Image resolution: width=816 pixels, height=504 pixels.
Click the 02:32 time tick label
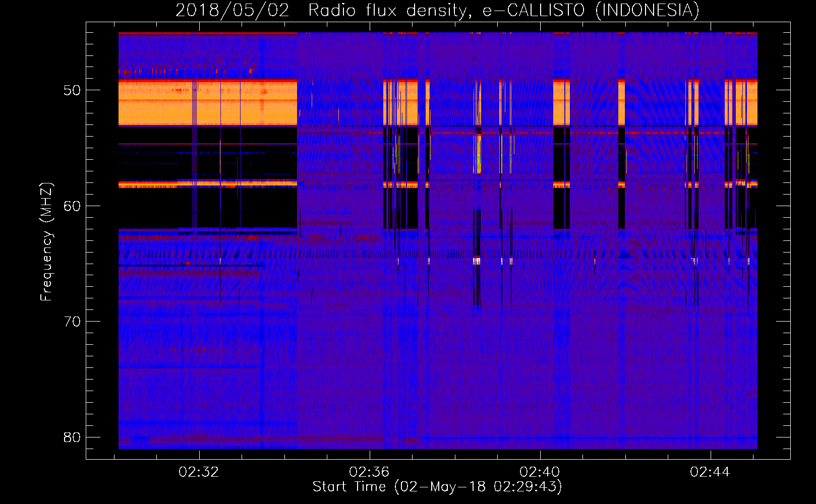pos(199,472)
